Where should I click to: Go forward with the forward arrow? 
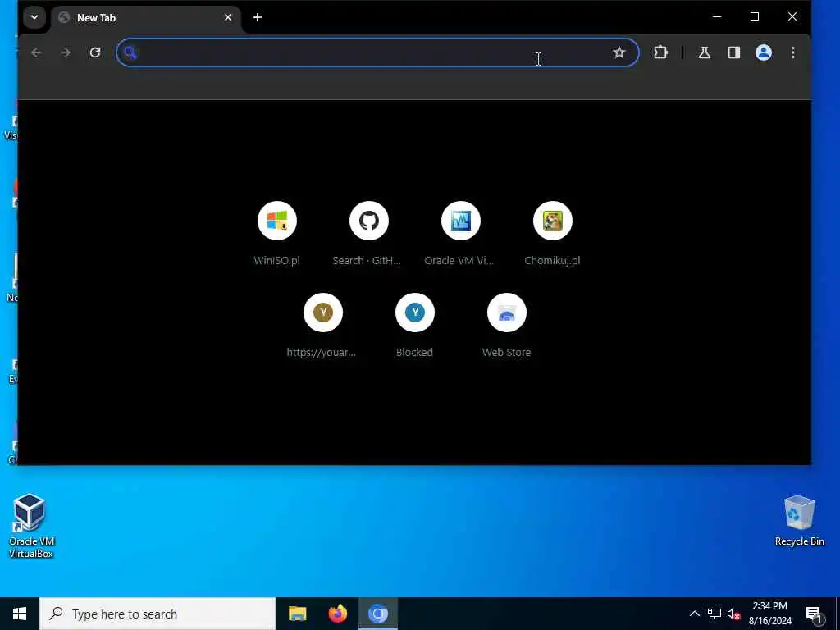(x=66, y=52)
